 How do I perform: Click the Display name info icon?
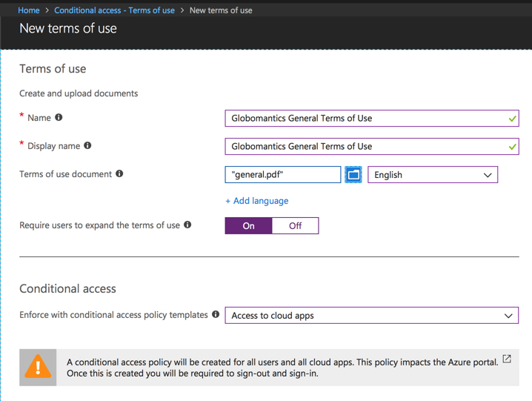pos(87,146)
